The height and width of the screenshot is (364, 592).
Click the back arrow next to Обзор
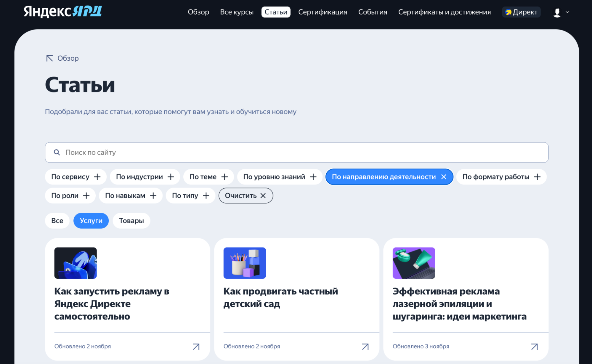(49, 58)
